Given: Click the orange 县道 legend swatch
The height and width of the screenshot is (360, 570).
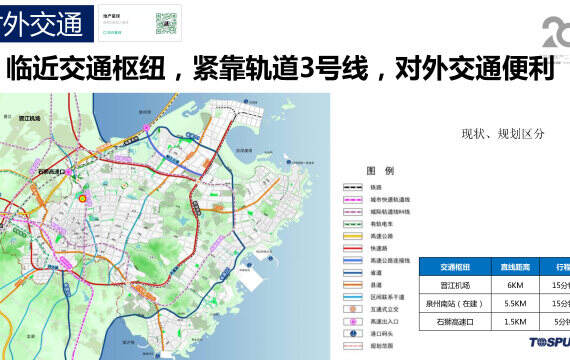Looking at the screenshot, I should click(353, 285).
